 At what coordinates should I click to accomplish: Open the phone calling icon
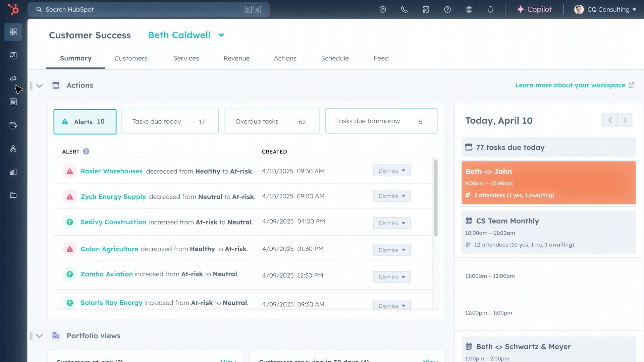(404, 9)
